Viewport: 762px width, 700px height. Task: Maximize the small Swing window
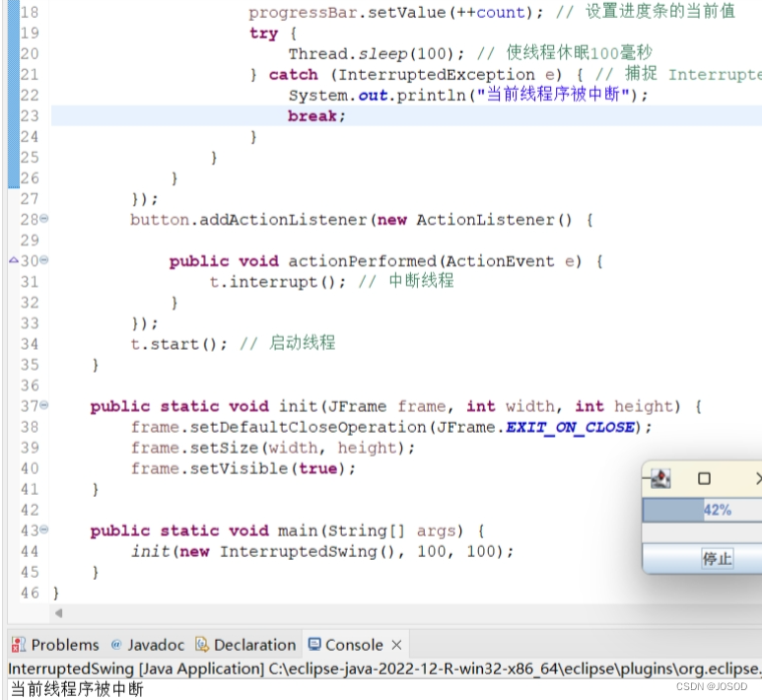(x=704, y=479)
